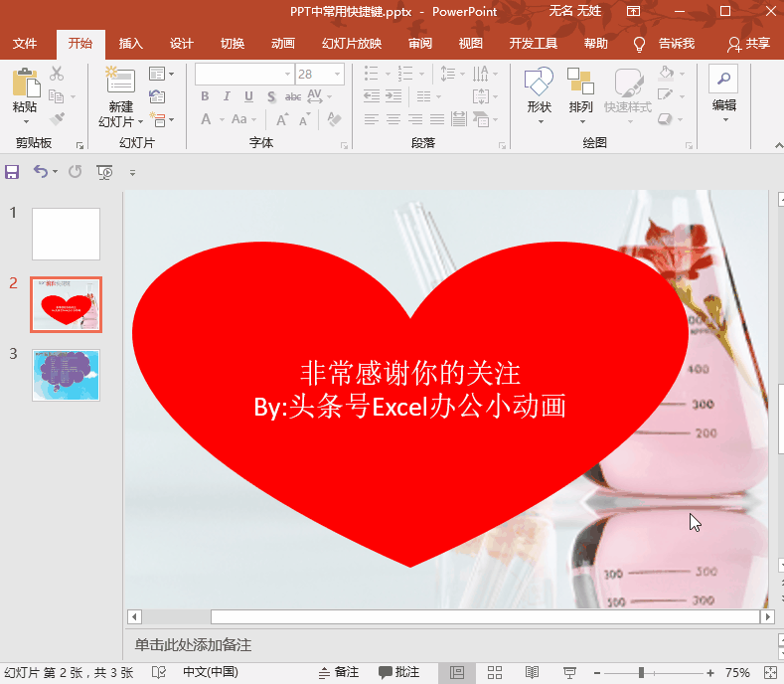Screen dimensions: 784x684
Task: Toggle Bold formatting
Action: tap(205, 96)
